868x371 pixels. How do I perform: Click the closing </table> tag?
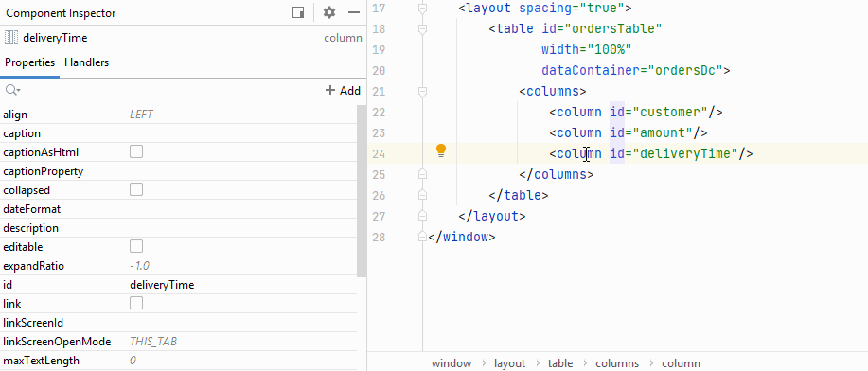(519, 195)
